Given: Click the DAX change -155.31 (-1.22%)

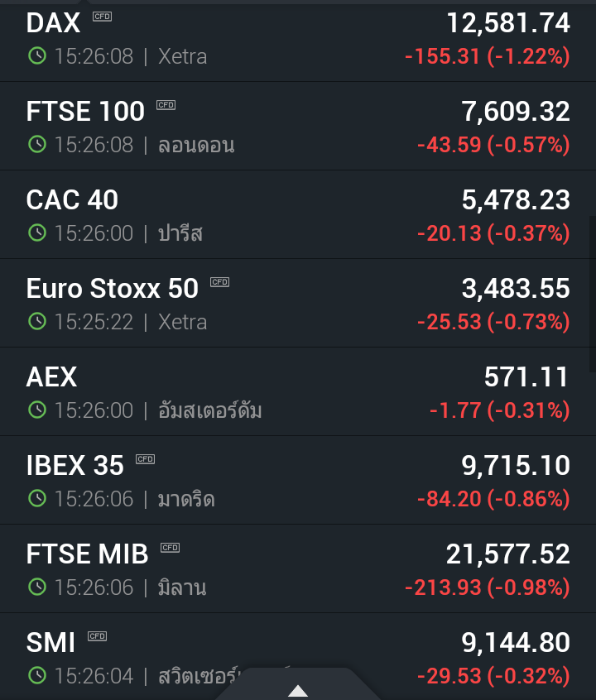Looking at the screenshot, I should 487,56.
